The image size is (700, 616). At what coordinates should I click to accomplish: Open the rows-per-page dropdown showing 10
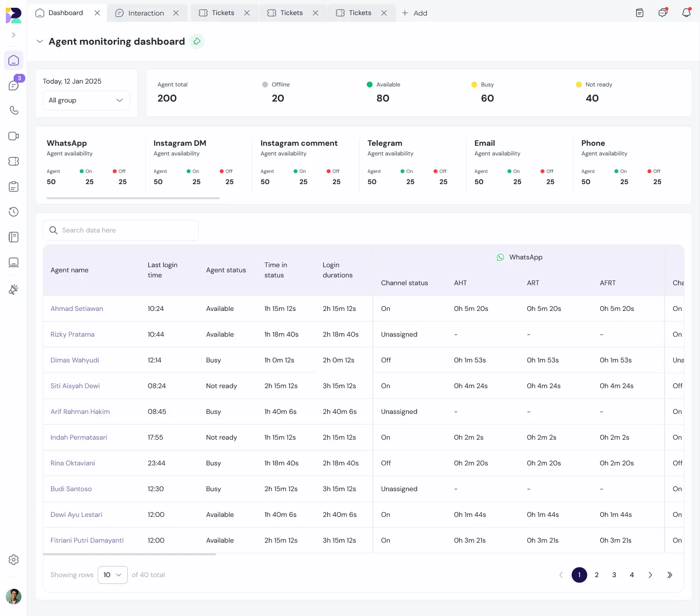tap(112, 575)
